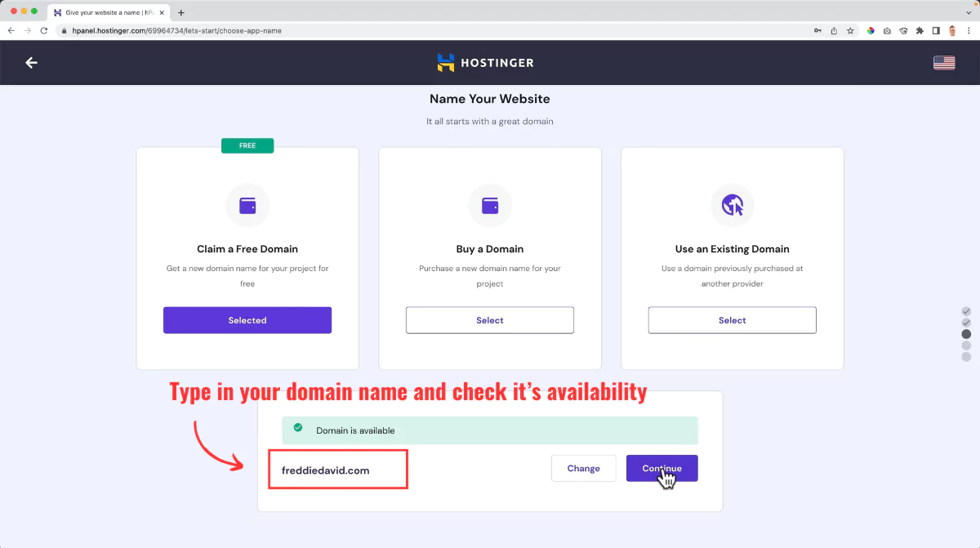Click the dark active step indicator dot
The height and width of the screenshot is (548, 980).
pos(966,333)
